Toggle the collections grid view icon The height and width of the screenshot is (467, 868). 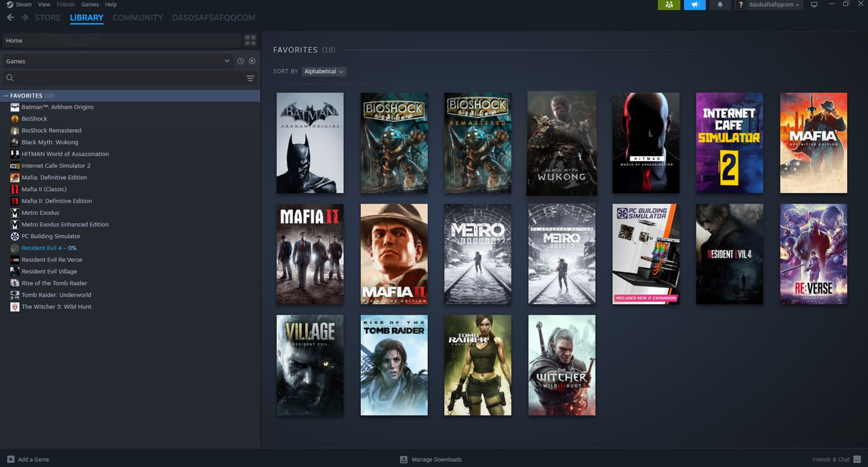tap(250, 41)
